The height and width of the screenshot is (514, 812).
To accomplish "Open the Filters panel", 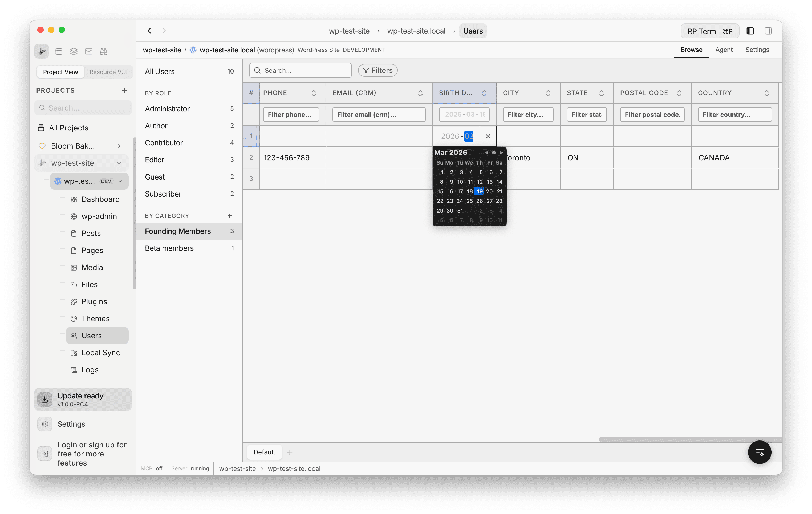I will click(377, 70).
